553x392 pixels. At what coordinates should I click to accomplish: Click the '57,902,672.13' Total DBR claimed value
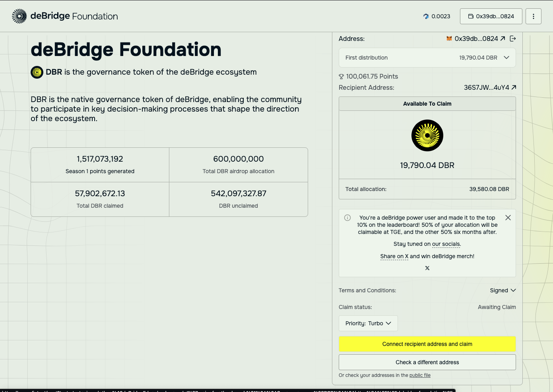pyautogui.click(x=100, y=193)
